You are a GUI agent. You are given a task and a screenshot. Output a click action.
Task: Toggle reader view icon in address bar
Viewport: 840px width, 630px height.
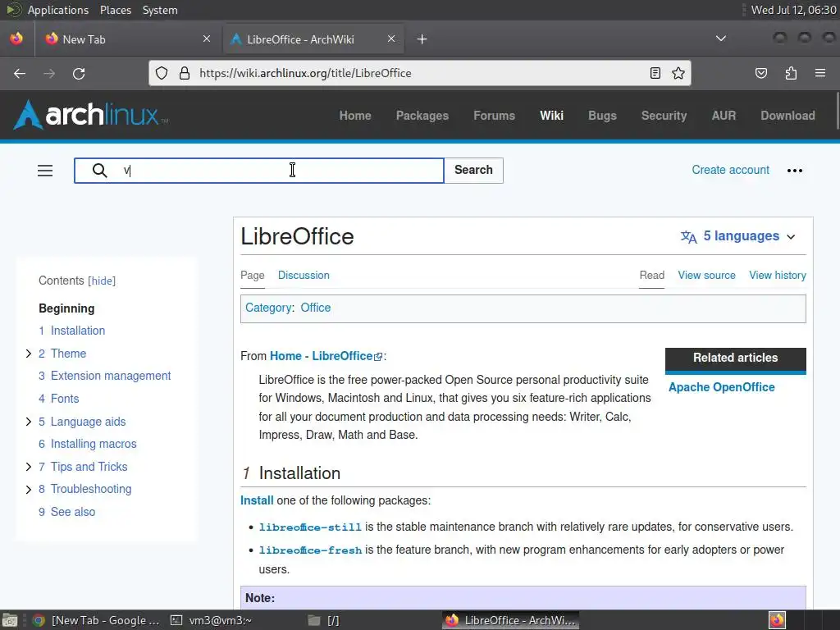655,73
